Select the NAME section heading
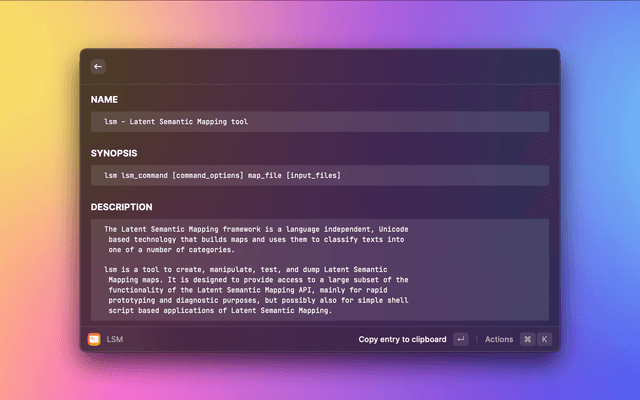The image size is (640, 400). point(104,100)
